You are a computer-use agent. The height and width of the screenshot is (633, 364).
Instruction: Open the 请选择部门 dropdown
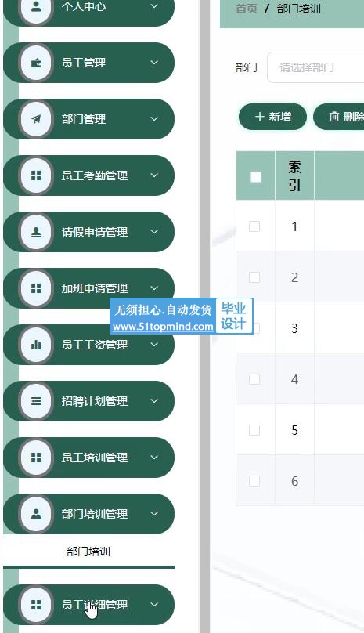[315, 67]
